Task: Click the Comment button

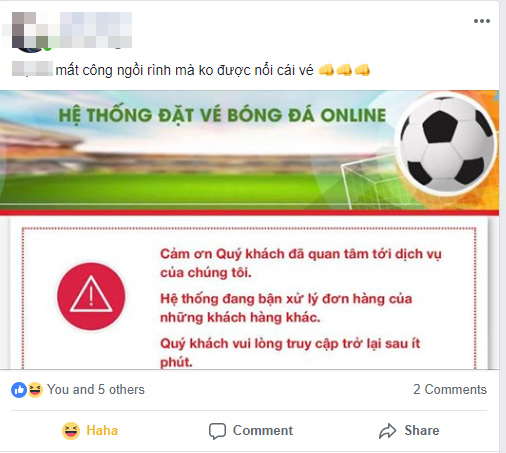Action: pos(251,431)
